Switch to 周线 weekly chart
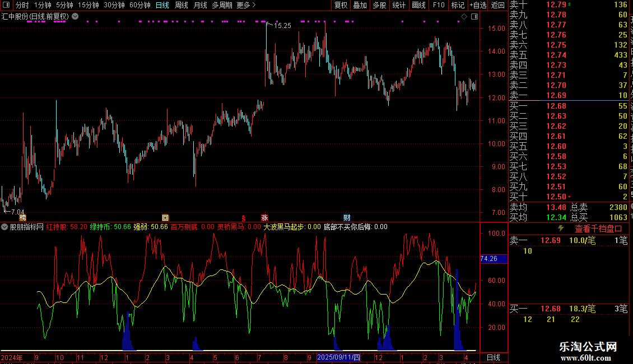The height and width of the screenshot is (364, 633). (x=181, y=5)
